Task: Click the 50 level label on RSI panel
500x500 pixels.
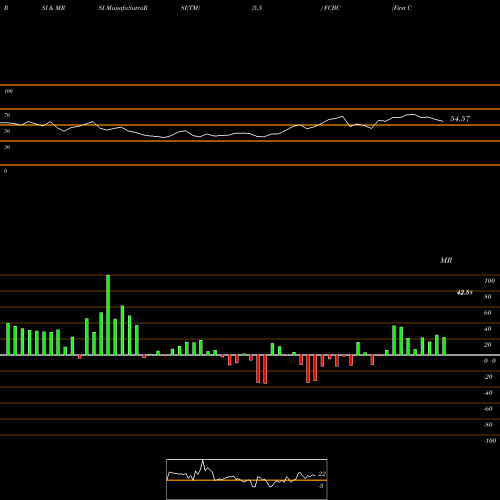Action: (7, 131)
